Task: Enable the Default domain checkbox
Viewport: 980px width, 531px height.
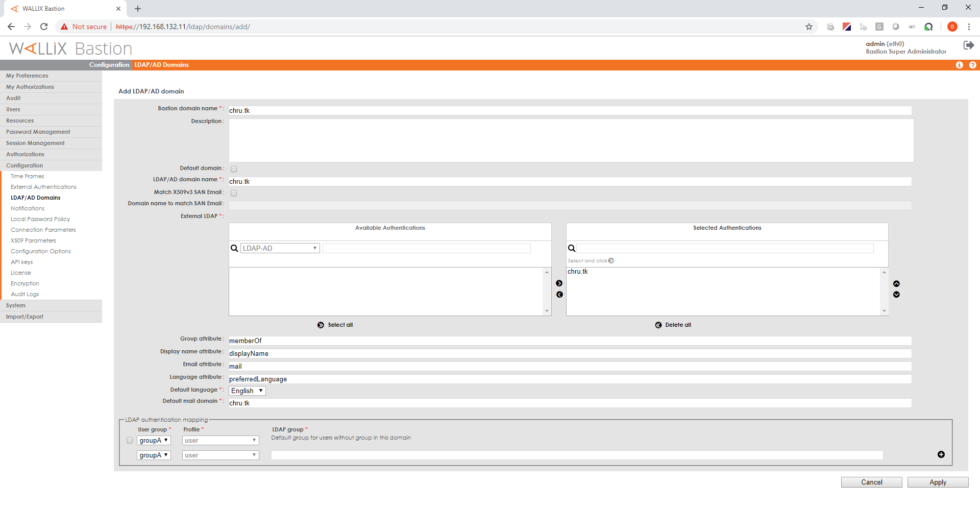Action: [x=234, y=169]
